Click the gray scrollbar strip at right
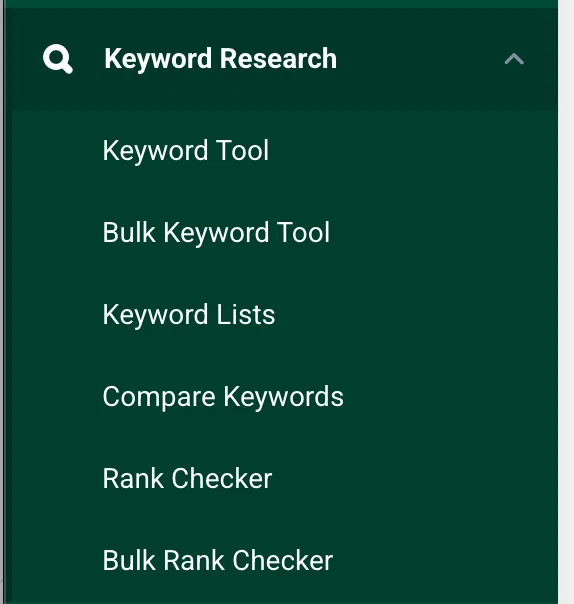This screenshot has height=604, width=574. tap(566, 302)
